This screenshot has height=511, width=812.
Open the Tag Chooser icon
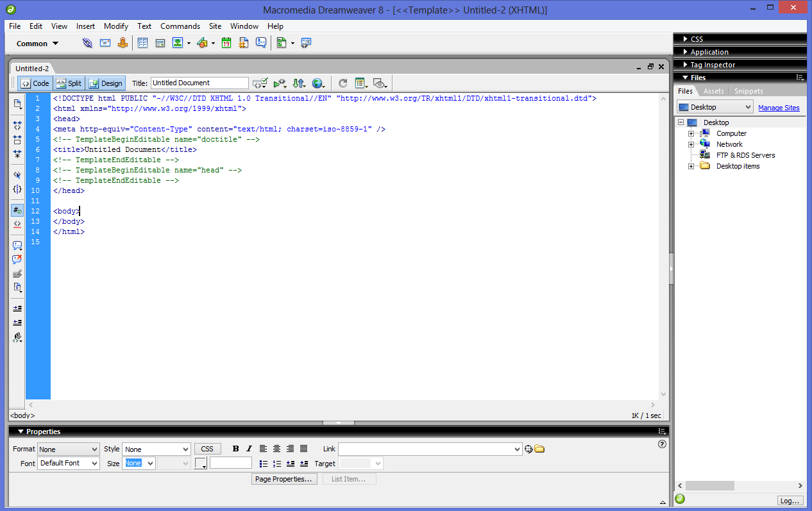coord(306,43)
